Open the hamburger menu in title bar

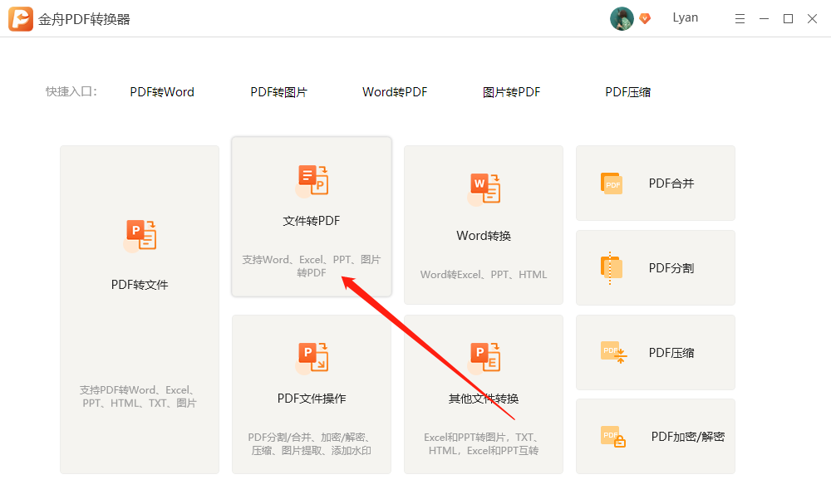coord(740,19)
